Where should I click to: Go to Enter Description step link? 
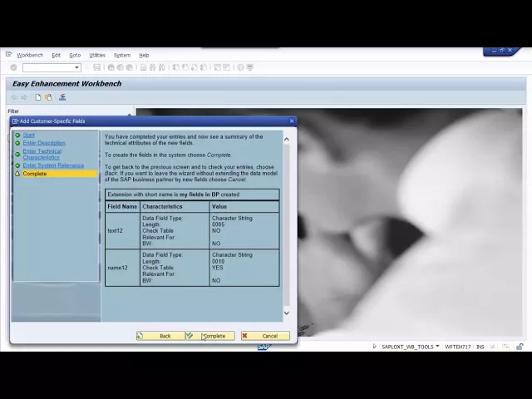tap(44, 143)
